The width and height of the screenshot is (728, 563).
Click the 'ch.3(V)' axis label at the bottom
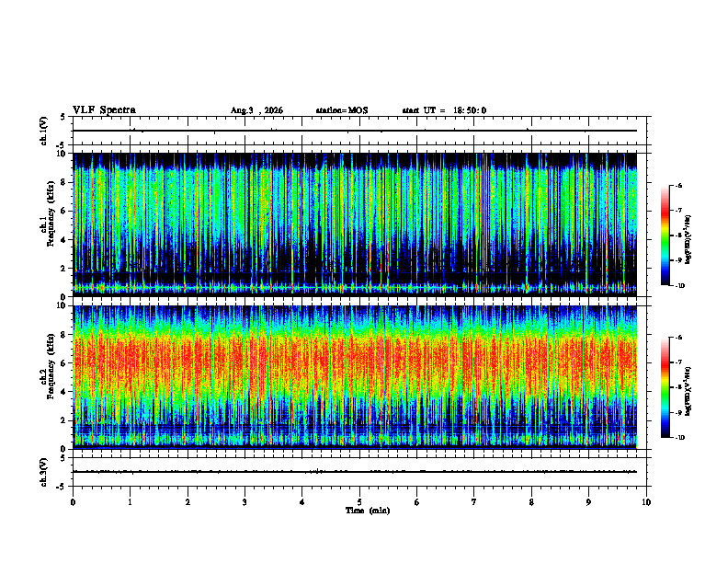click(x=44, y=473)
